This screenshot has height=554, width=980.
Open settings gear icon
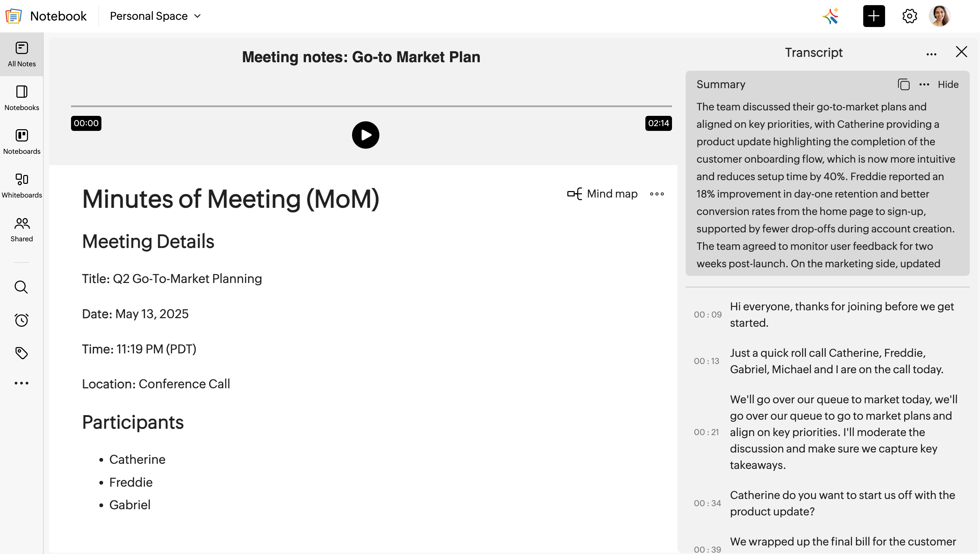click(x=909, y=16)
